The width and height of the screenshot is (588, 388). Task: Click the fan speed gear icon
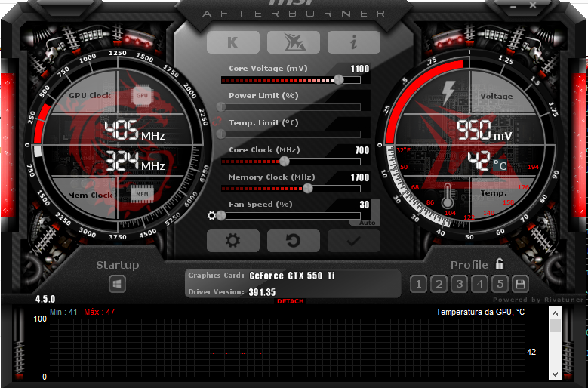pos(211,216)
